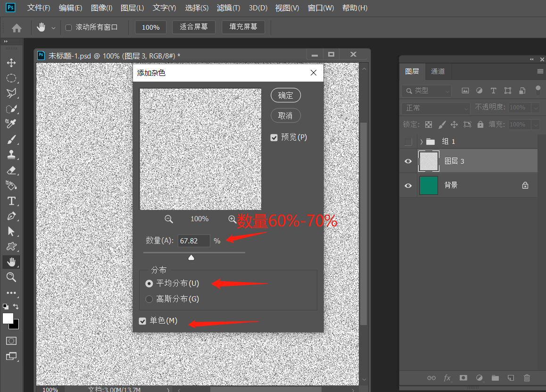Create new adjustment layer icon

click(479, 378)
